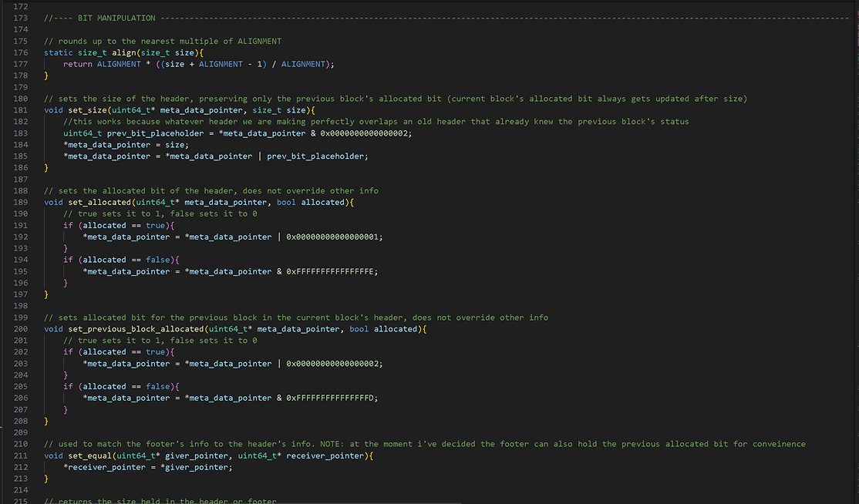Click hex value 0xFFFFFFFFFFFFFFFD
Image resolution: width=859 pixels, height=504 pixels.
point(332,398)
